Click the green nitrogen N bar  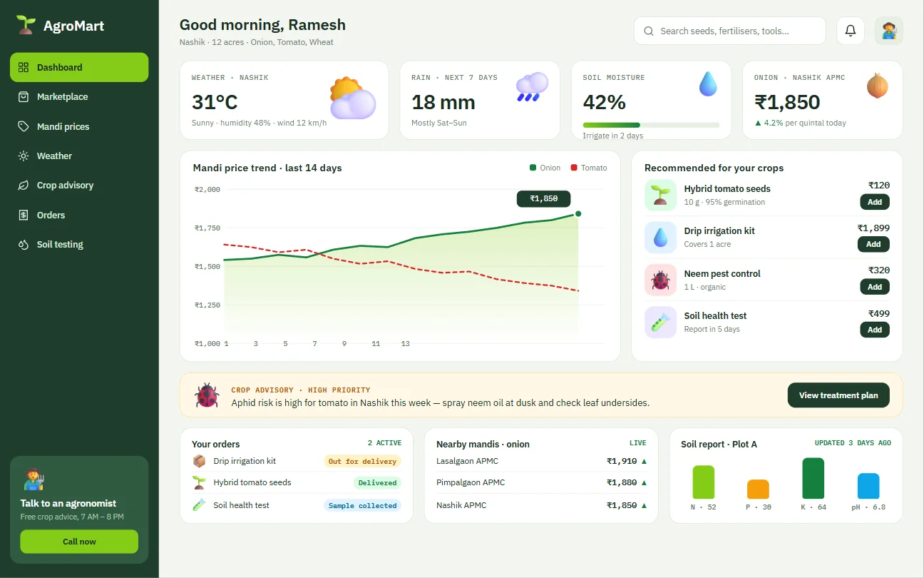tap(703, 482)
